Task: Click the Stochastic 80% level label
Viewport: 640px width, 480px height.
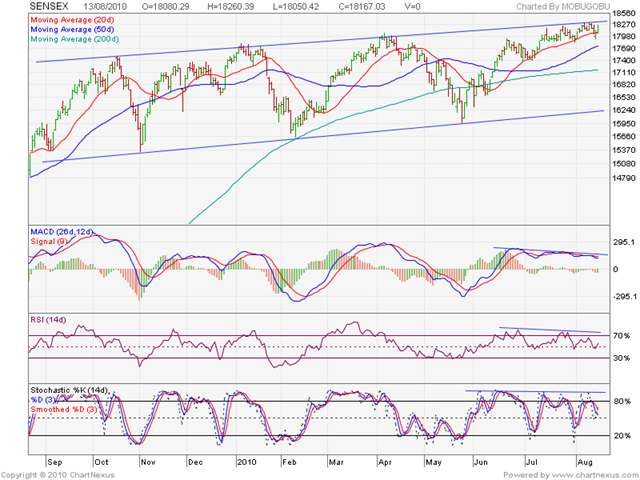Action: tap(622, 402)
